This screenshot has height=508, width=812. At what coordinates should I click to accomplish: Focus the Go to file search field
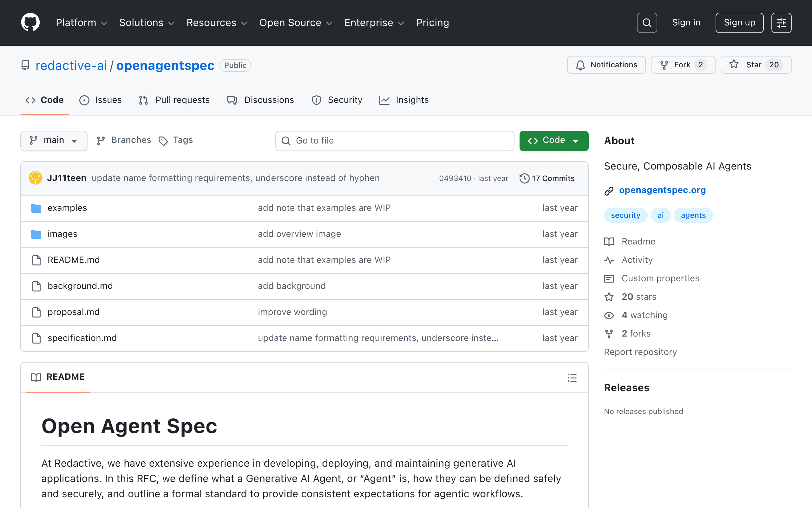[x=395, y=141]
